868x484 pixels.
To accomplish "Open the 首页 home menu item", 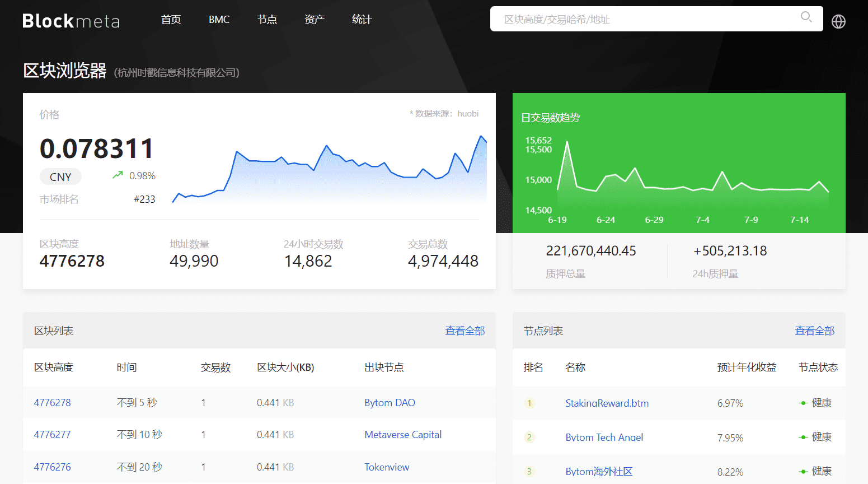I will 171,20.
